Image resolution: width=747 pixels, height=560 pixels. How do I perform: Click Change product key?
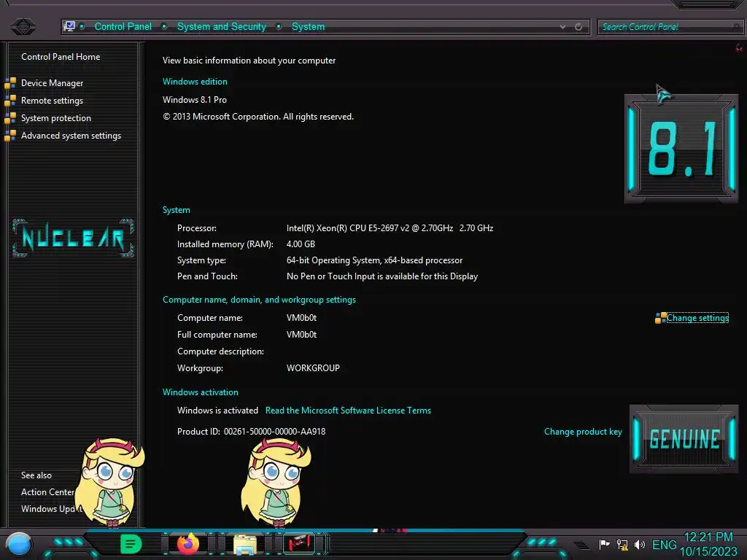click(x=583, y=432)
